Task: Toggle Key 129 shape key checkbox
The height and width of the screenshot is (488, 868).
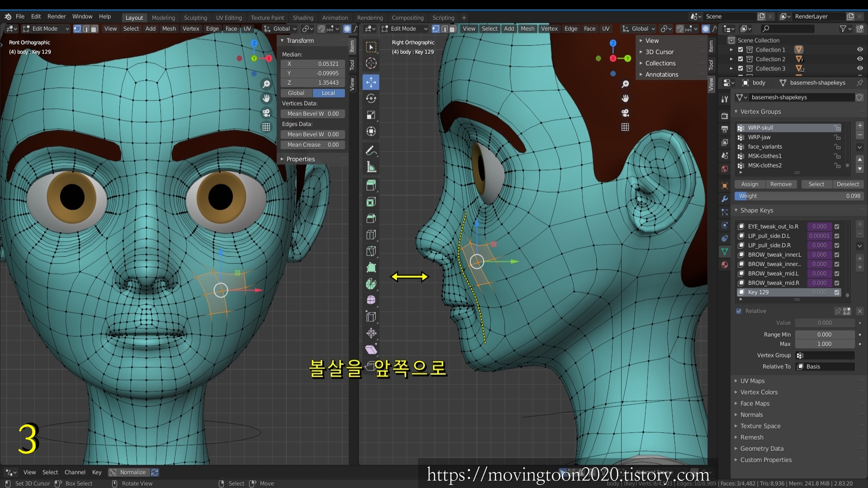Action: [837, 292]
